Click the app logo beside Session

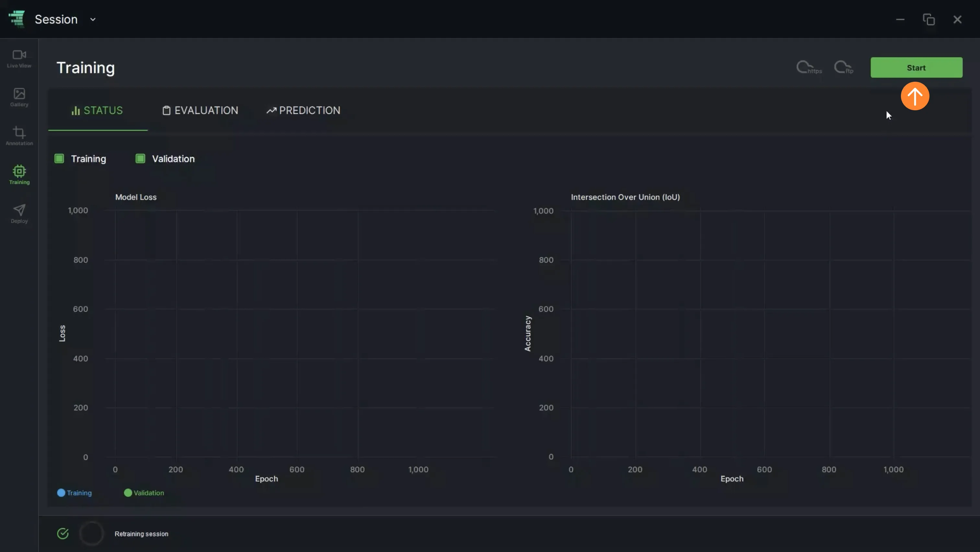click(x=17, y=19)
